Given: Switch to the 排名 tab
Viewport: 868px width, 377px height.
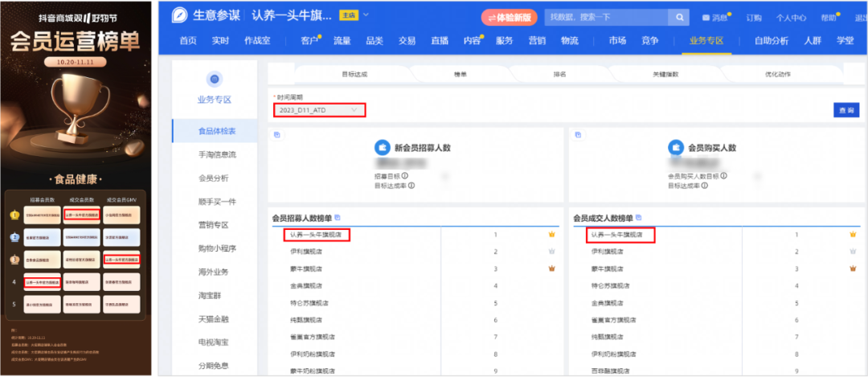Looking at the screenshot, I should point(559,74).
